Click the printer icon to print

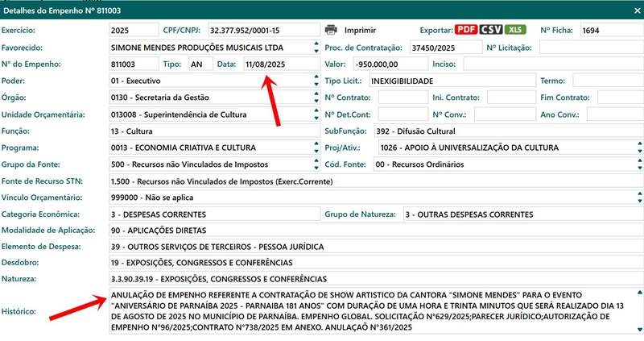pyautogui.click(x=330, y=30)
